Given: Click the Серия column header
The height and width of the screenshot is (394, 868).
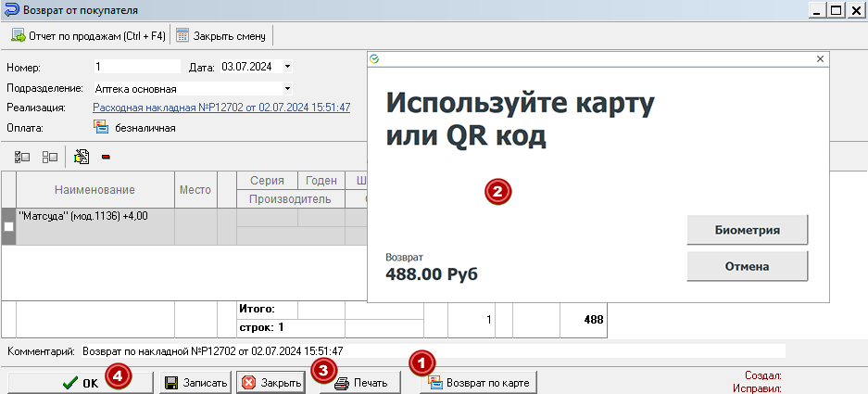Looking at the screenshot, I should point(267,181).
